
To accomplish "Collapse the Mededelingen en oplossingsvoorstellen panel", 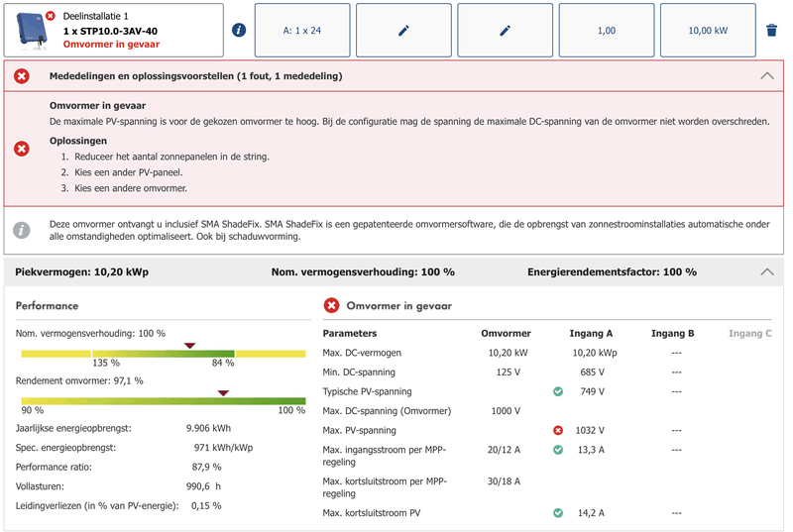I will click(x=766, y=75).
